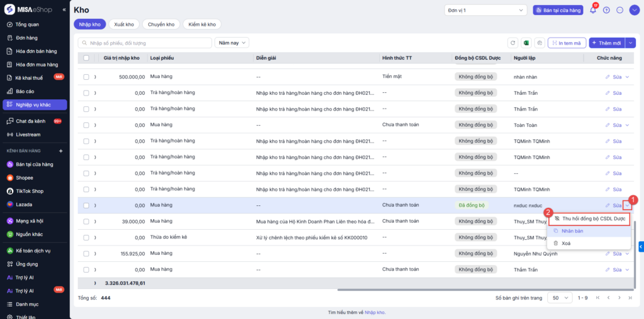Open the notifications bell
Image resolution: width=644 pixels, height=319 pixels.
point(592,10)
